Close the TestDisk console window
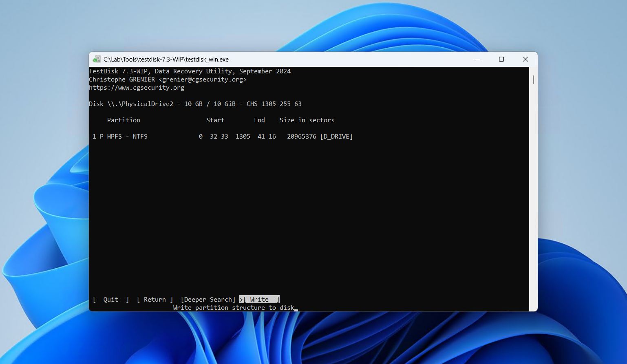Viewport: 627px width, 364px height. pos(525,59)
